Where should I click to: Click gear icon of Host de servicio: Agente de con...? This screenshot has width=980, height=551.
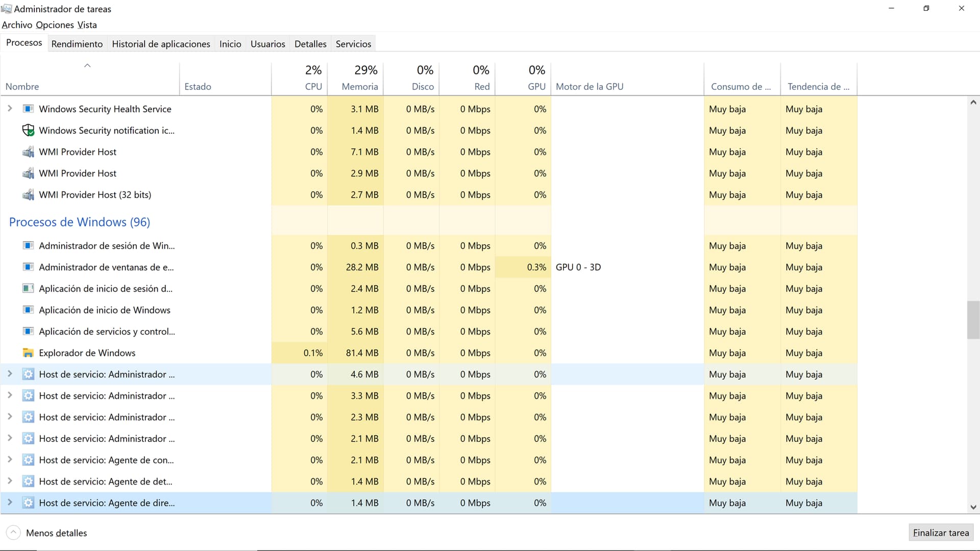click(29, 460)
